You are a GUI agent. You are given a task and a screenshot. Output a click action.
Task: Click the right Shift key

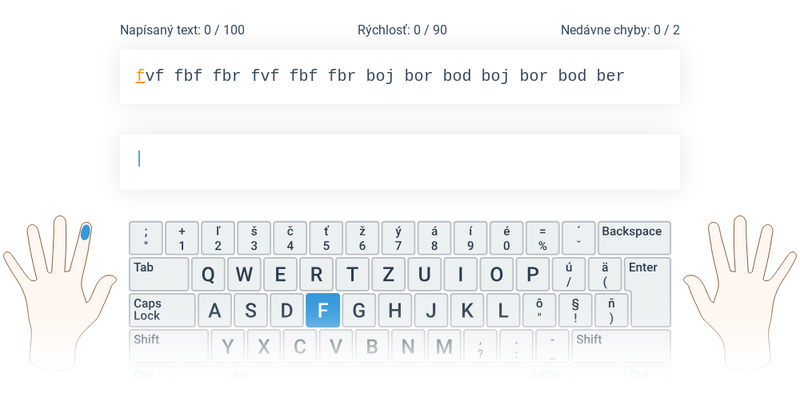coord(621,346)
